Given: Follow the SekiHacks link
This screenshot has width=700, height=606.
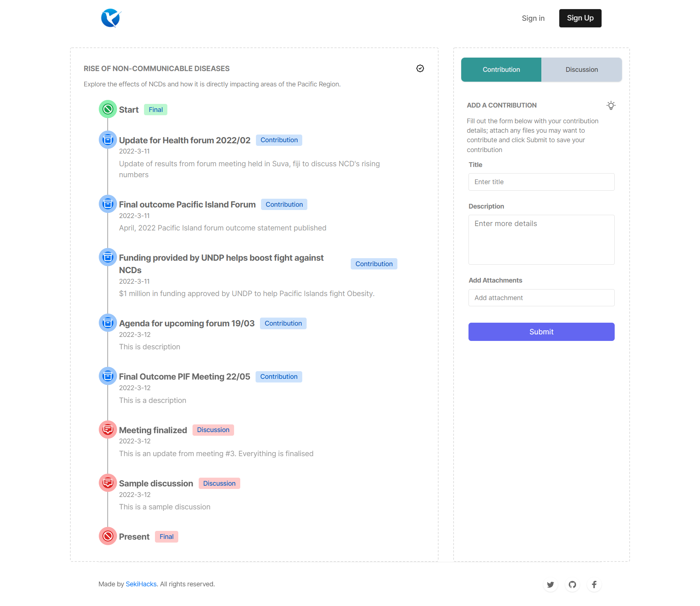Looking at the screenshot, I should (x=141, y=584).
